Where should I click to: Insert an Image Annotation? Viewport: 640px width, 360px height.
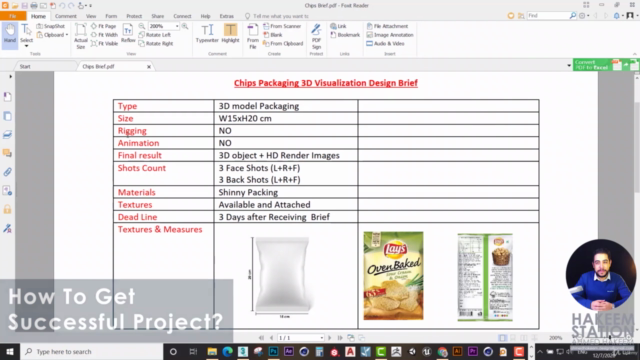coord(390,35)
